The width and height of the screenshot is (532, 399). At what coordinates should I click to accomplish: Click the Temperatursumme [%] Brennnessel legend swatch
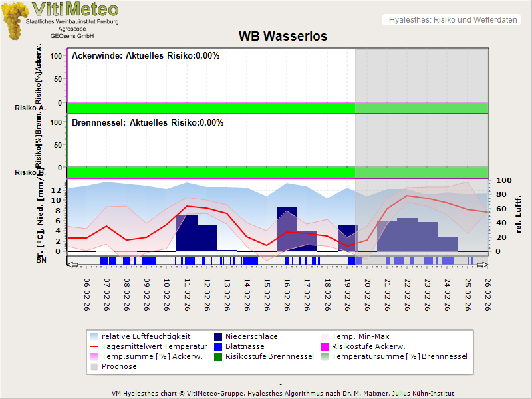tap(325, 356)
